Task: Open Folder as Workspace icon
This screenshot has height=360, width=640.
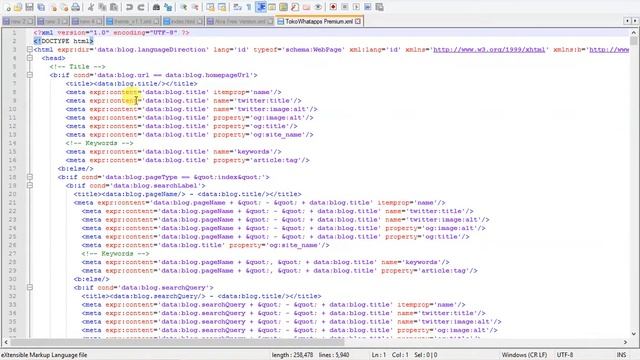Action: pos(306,7)
